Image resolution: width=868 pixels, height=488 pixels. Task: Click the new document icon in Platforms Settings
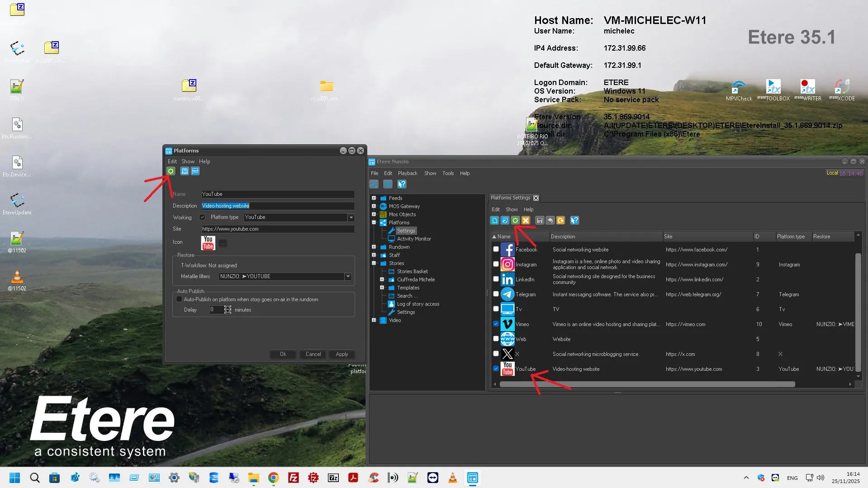pos(494,220)
